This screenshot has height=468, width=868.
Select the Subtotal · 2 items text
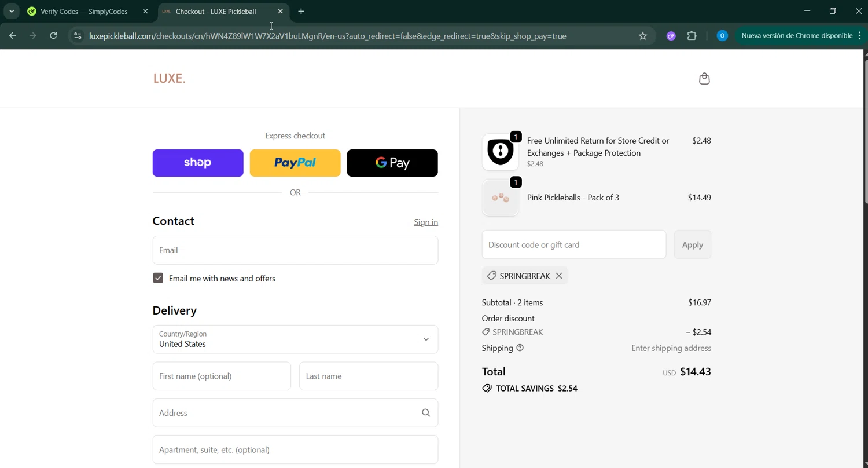point(512,303)
